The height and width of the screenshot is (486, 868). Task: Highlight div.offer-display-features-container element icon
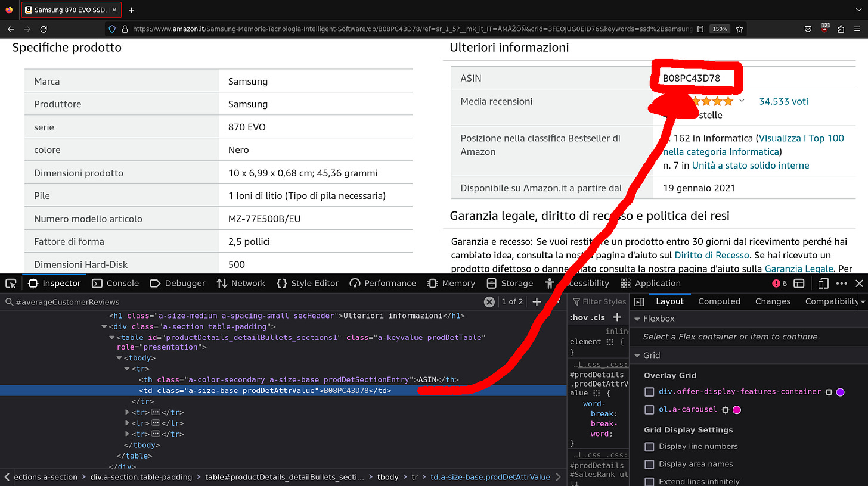pos(828,392)
